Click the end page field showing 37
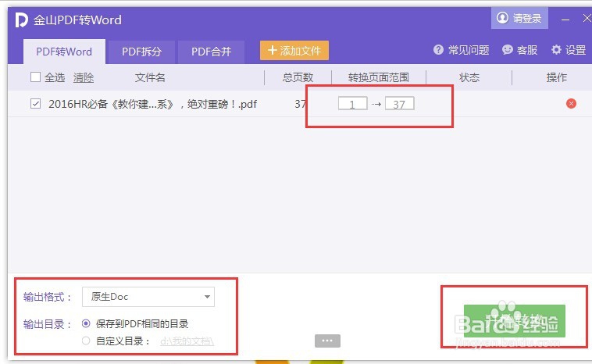 click(x=399, y=103)
